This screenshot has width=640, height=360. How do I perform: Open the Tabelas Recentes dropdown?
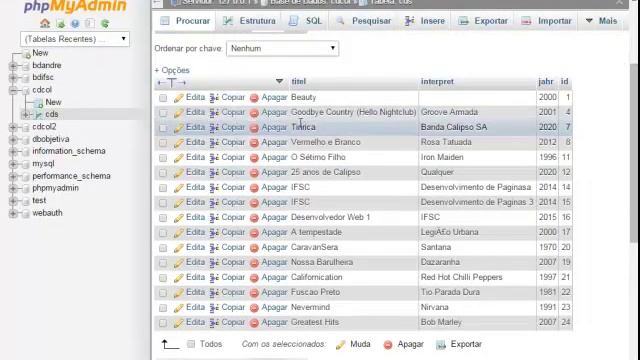[x=75, y=39]
